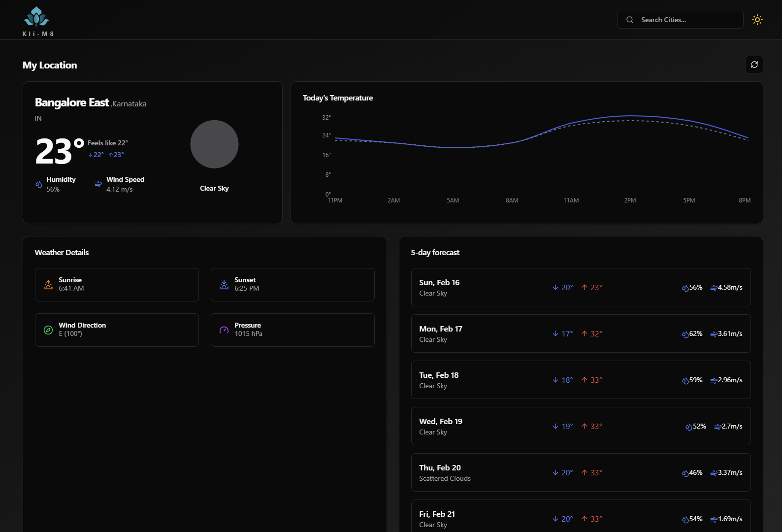The height and width of the screenshot is (532, 782).
Task: Click the 5-day forecast heading
Action: click(x=435, y=252)
